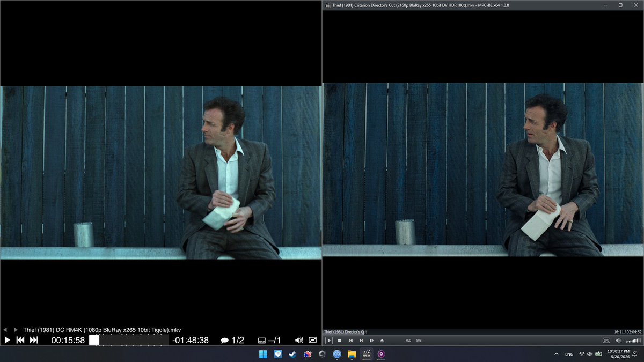Viewport: 644px width, 362px height.
Task: Click the Tigole mkv file title
Action: click(102, 329)
